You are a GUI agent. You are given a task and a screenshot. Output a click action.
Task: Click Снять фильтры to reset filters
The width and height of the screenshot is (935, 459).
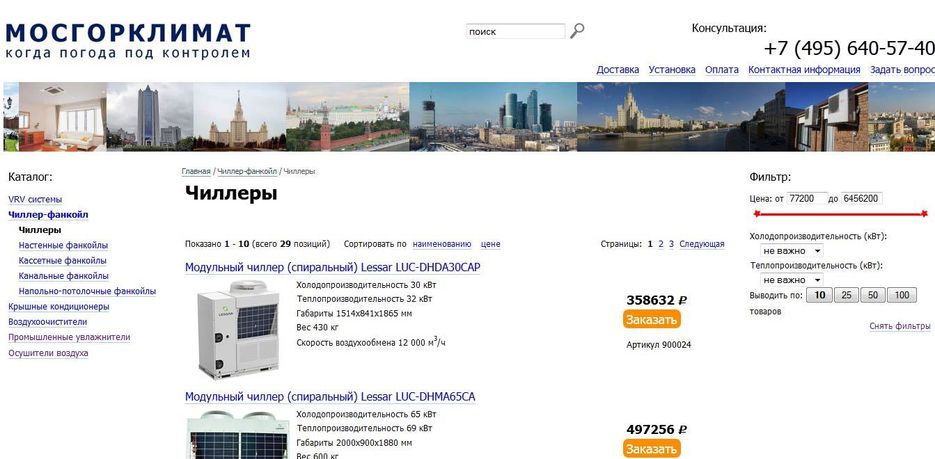point(900,326)
